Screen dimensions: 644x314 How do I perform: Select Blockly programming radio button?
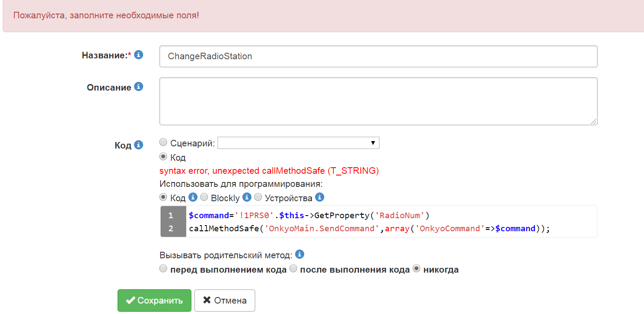(204, 197)
